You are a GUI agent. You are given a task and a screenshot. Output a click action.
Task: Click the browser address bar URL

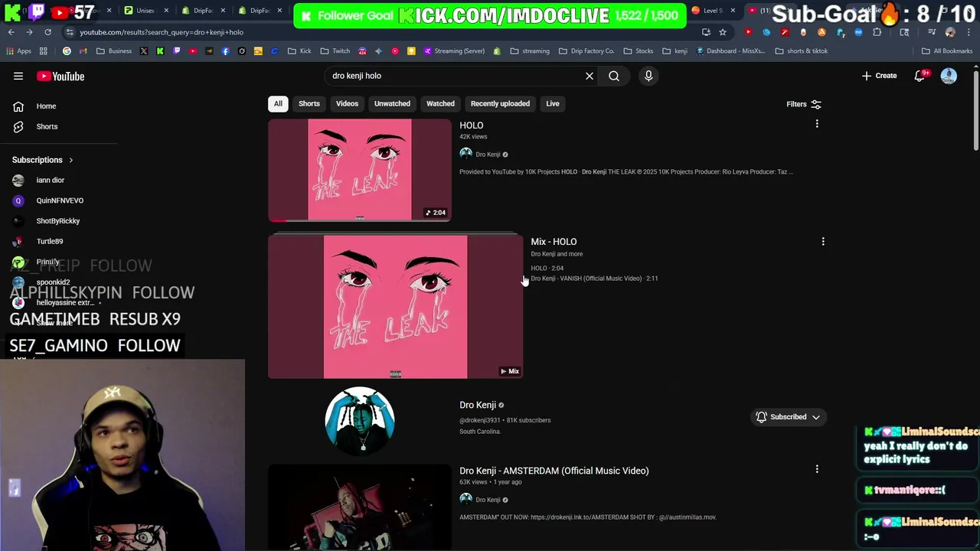click(x=162, y=32)
